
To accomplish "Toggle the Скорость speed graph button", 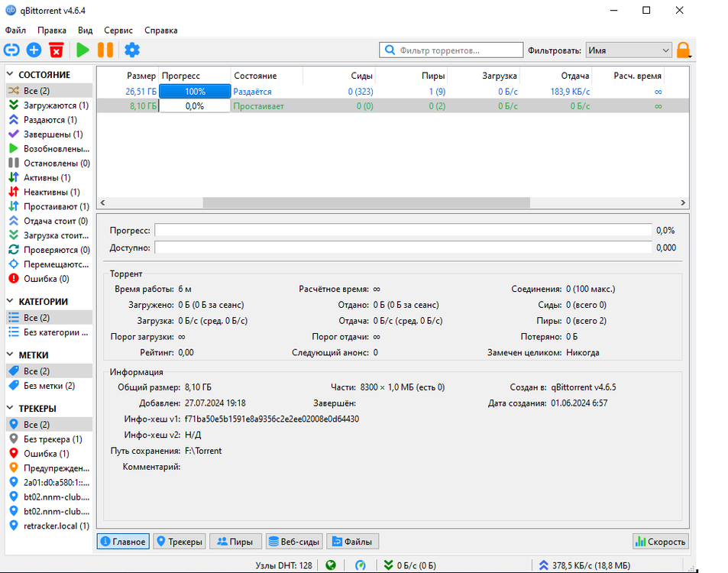I will [660, 542].
